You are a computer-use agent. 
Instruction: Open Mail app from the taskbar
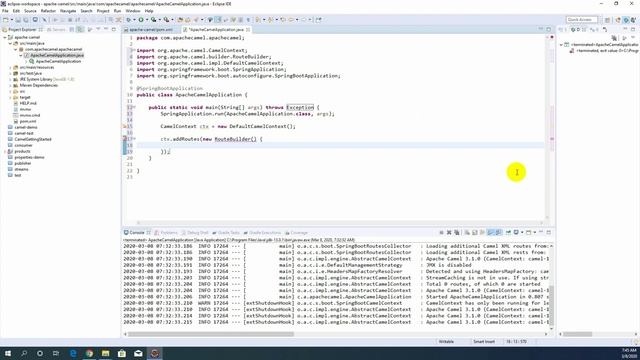point(138,353)
